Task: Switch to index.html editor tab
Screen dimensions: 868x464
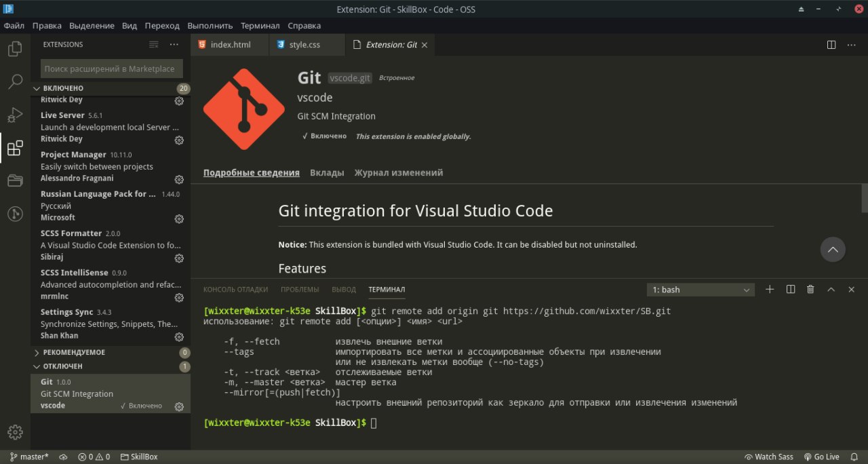Action: point(230,45)
